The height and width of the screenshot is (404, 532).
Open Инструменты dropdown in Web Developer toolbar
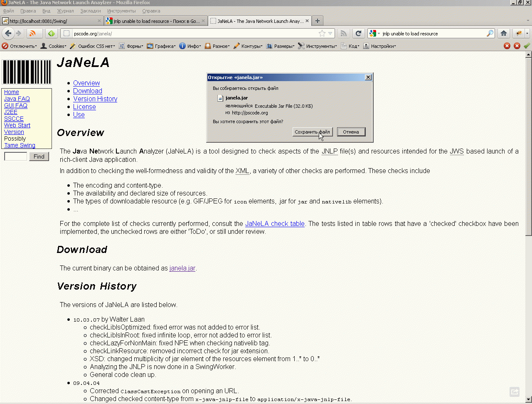pyautogui.click(x=318, y=46)
